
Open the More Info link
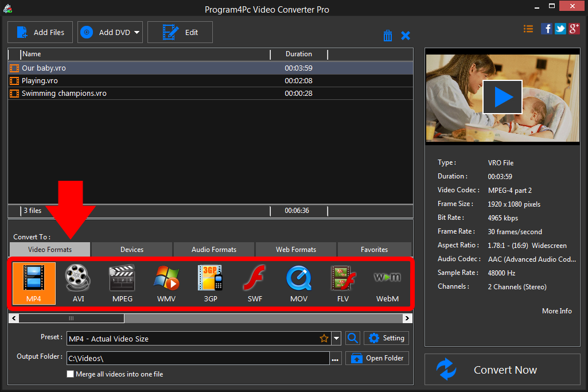pos(556,311)
